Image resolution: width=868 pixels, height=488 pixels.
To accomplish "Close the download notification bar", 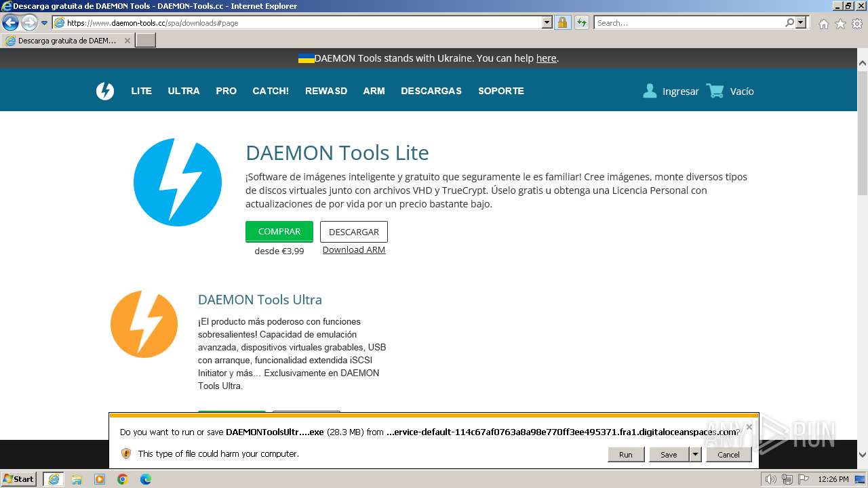I will pos(749,427).
